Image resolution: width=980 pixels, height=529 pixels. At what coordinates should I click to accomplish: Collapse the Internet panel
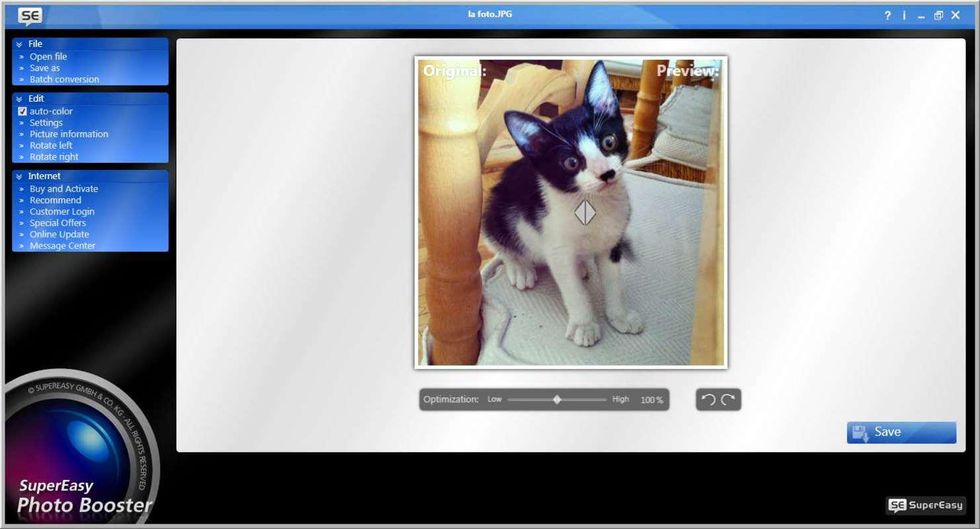[x=19, y=177]
